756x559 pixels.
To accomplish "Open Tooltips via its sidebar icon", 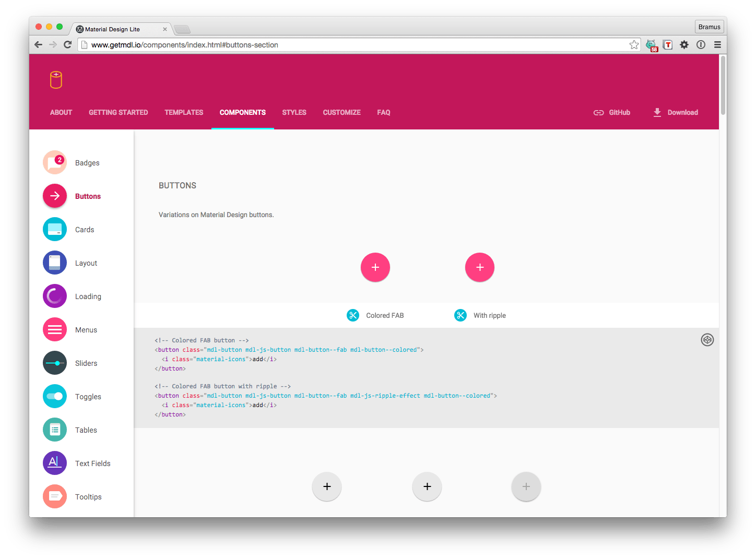I will point(54,496).
